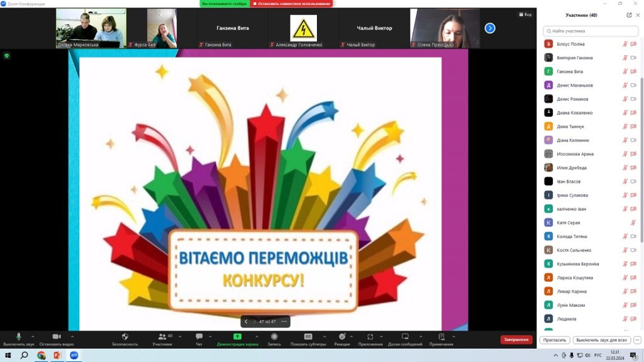Image resolution: width=644 pixels, height=362 pixels.
Task: Open the Безопасность shield icon
Action: tap(125, 337)
